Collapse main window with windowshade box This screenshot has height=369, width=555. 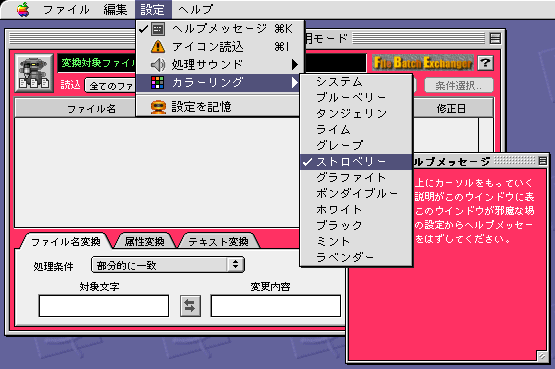pos(495,38)
